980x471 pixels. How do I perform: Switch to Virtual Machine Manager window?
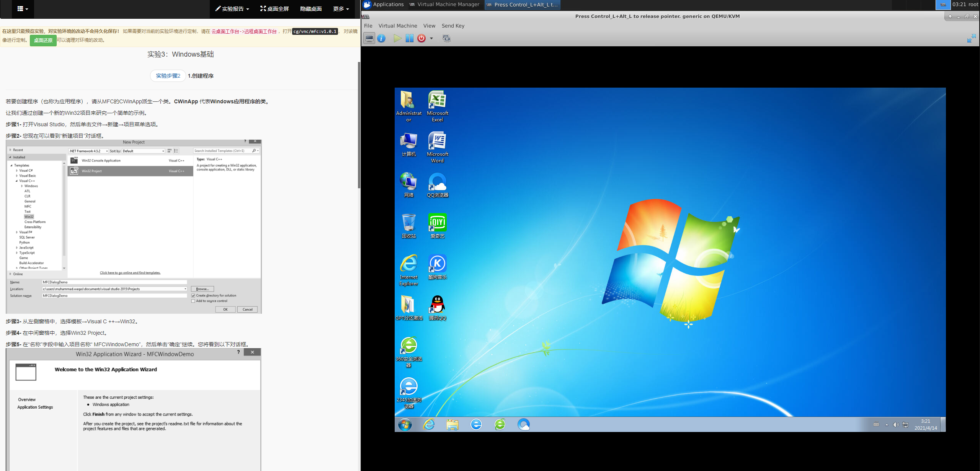click(445, 5)
